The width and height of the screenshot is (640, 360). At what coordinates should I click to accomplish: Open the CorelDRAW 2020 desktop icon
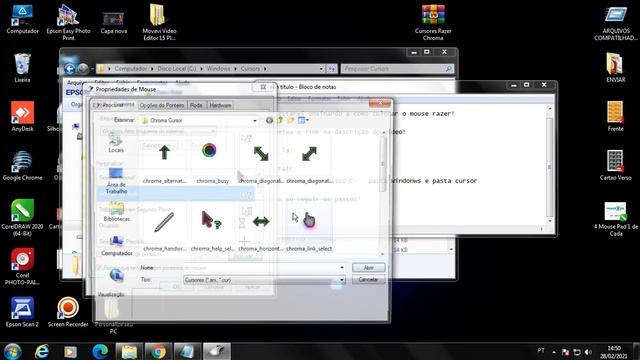point(22,218)
